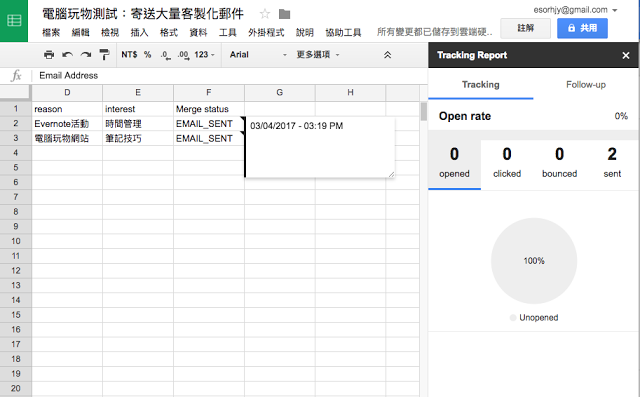Click the 'reason' header cell
The height and width of the screenshot is (397, 640).
(67, 109)
